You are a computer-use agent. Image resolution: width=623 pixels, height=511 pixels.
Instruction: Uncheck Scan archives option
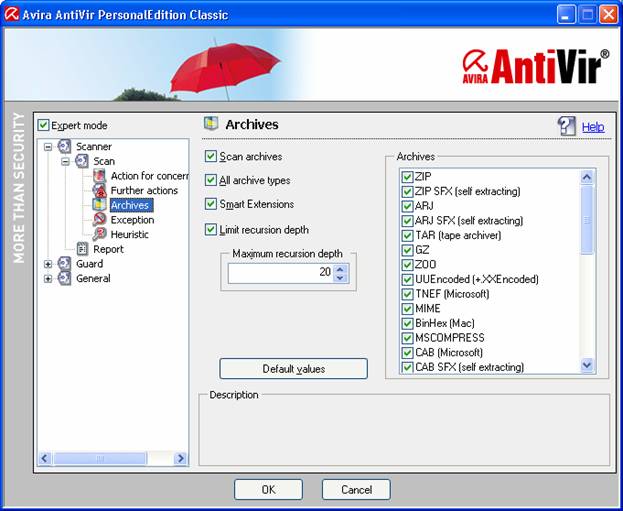210,156
